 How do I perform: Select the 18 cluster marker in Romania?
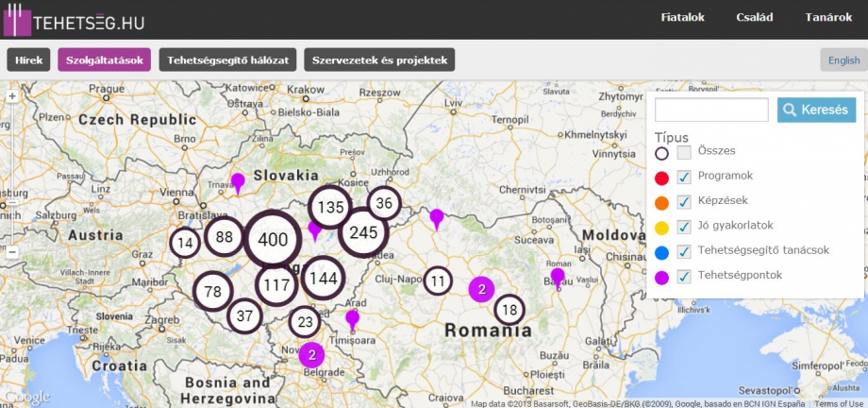(509, 310)
